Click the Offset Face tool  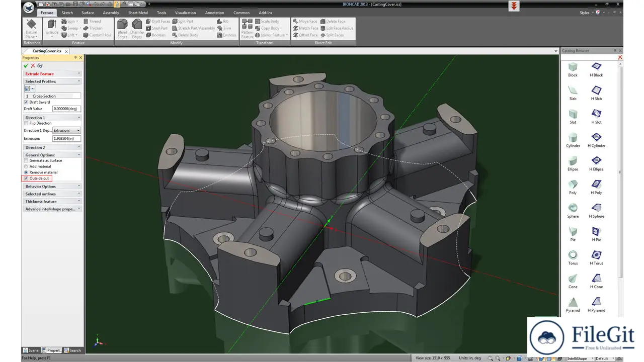coord(305,35)
